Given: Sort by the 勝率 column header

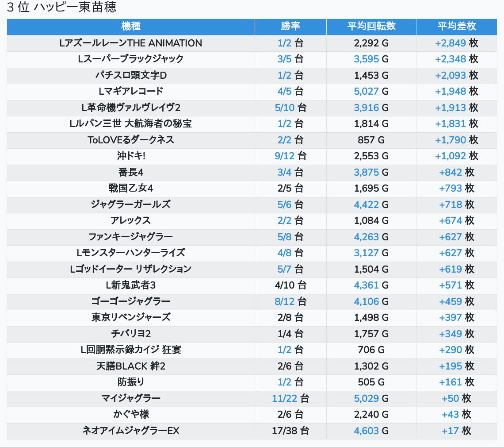Looking at the screenshot, I should tap(290, 27).
